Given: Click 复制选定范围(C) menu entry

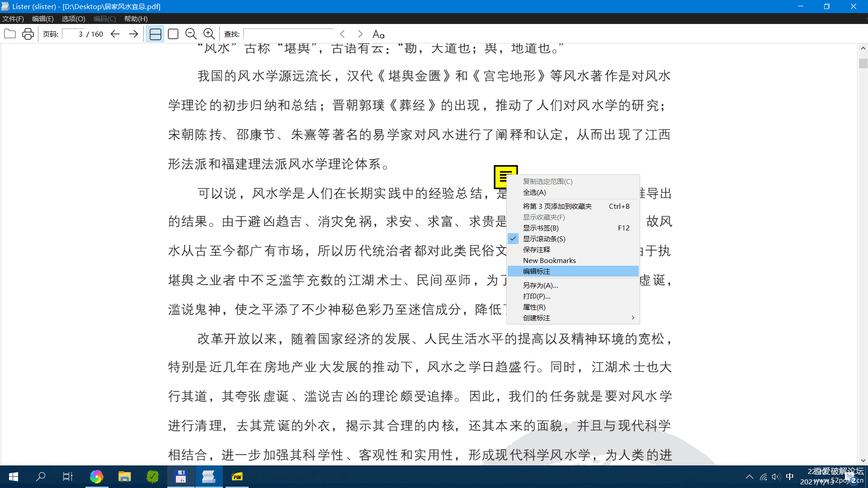Looking at the screenshot, I should (573, 181).
